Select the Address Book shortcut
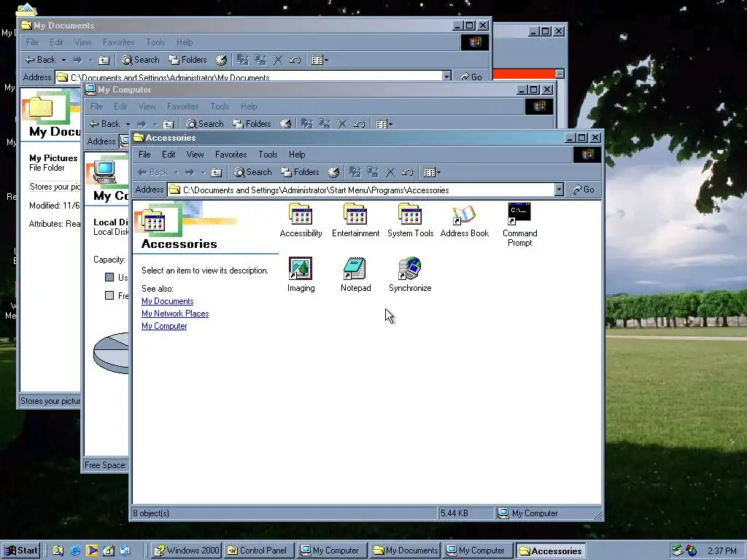 (465, 220)
